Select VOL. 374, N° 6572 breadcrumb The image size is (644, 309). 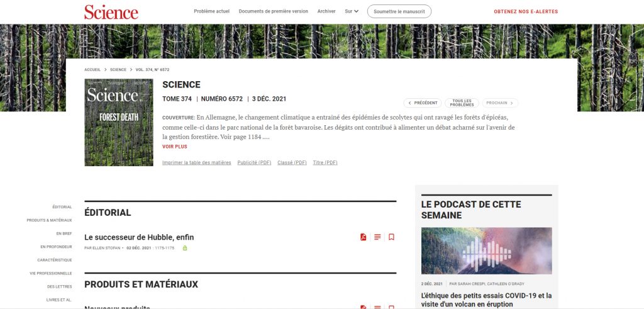pos(152,70)
